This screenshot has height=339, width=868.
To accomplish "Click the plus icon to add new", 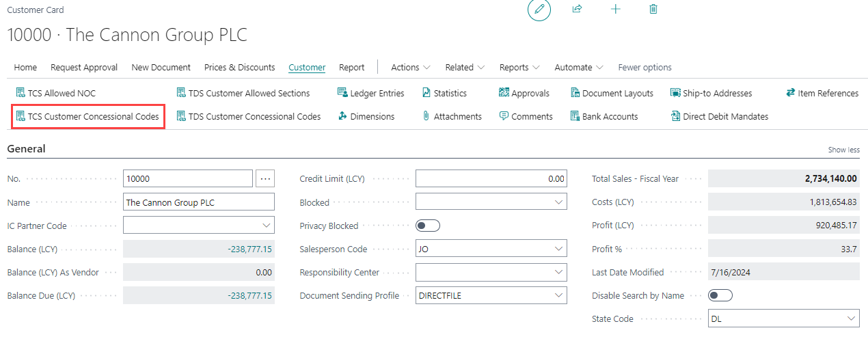I will (615, 10).
